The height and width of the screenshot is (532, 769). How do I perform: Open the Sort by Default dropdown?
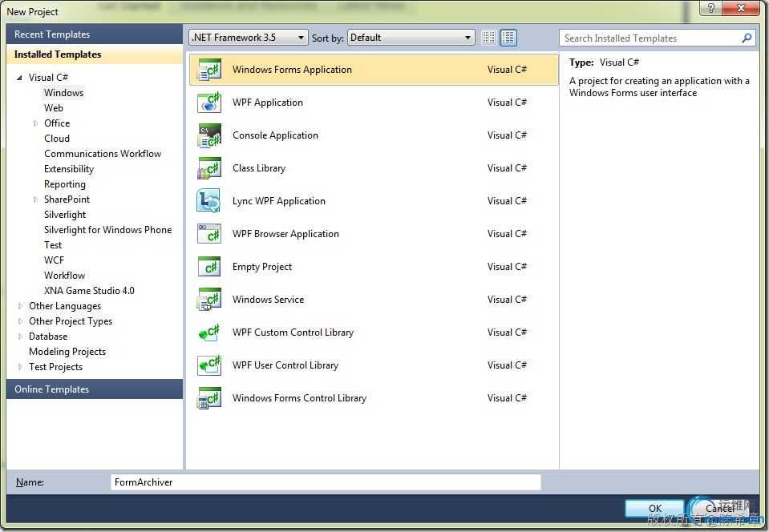(x=411, y=37)
